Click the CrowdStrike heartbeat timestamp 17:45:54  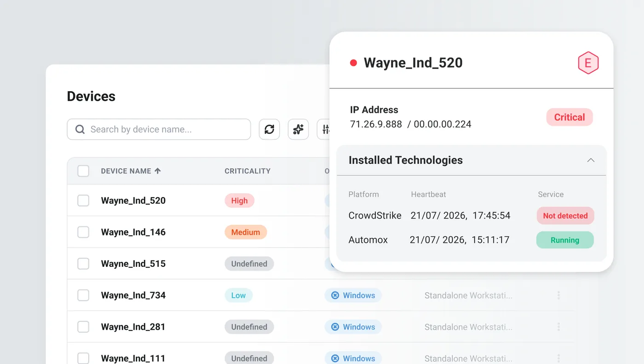(x=460, y=215)
